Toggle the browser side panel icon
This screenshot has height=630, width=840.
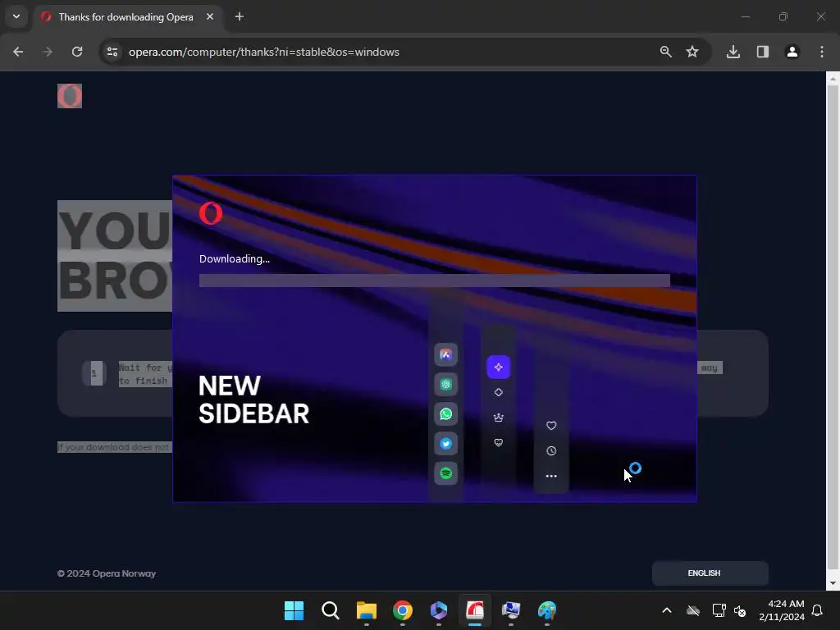(763, 52)
